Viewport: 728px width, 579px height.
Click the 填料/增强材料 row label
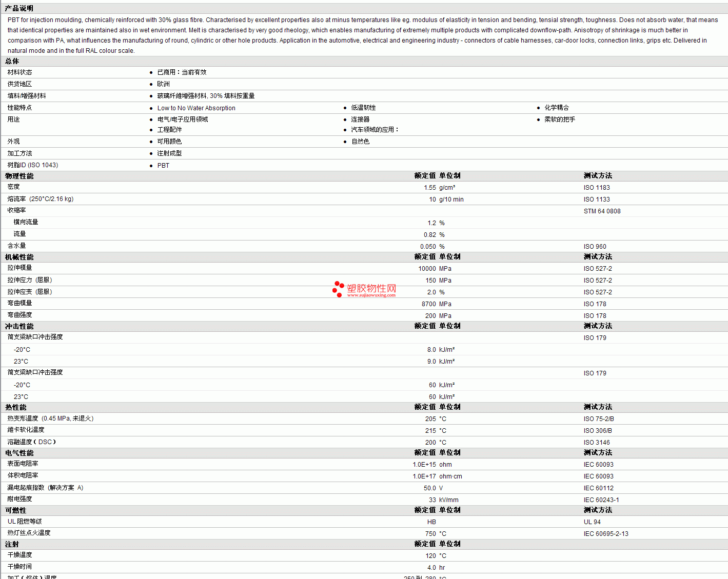(27, 96)
